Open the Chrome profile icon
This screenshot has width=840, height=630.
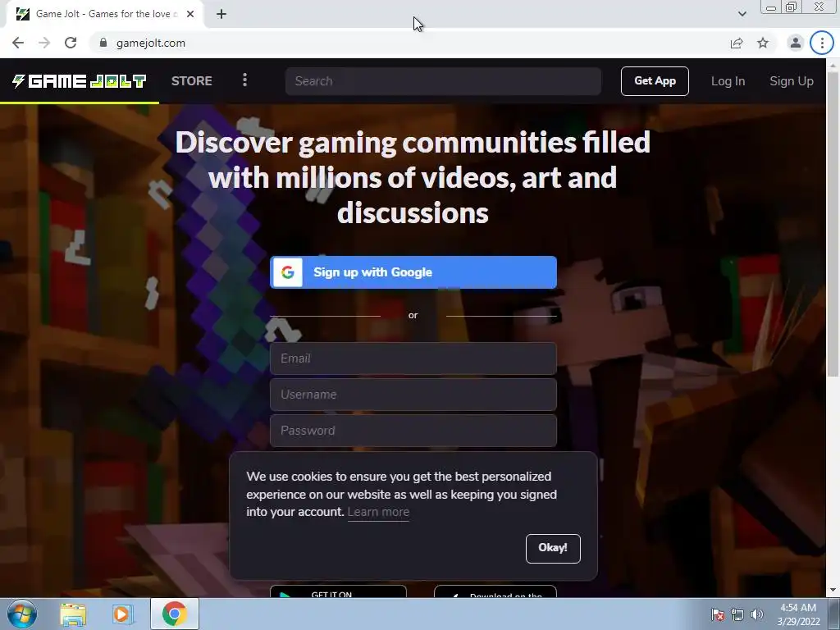(796, 43)
